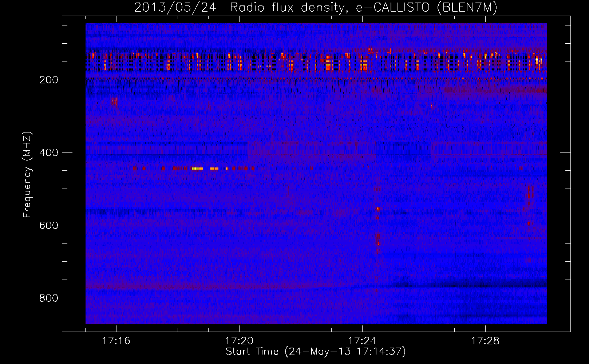Viewport: 589px width, 364px height.
Task: Click the '17:16' time tick label
Action: point(116,341)
